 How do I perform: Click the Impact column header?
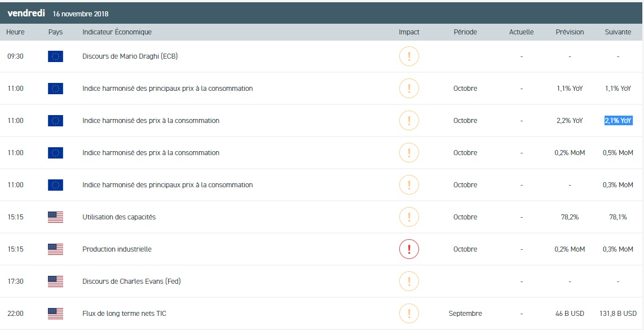point(409,32)
